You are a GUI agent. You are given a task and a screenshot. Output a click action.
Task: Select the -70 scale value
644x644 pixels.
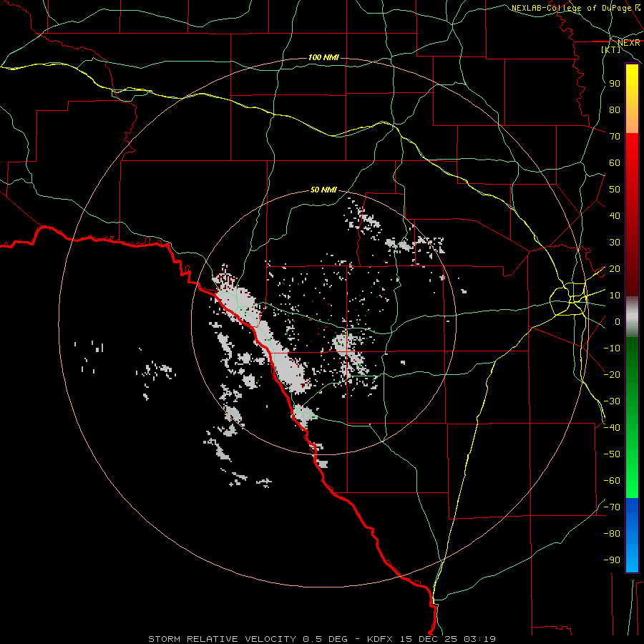click(x=612, y=507)
